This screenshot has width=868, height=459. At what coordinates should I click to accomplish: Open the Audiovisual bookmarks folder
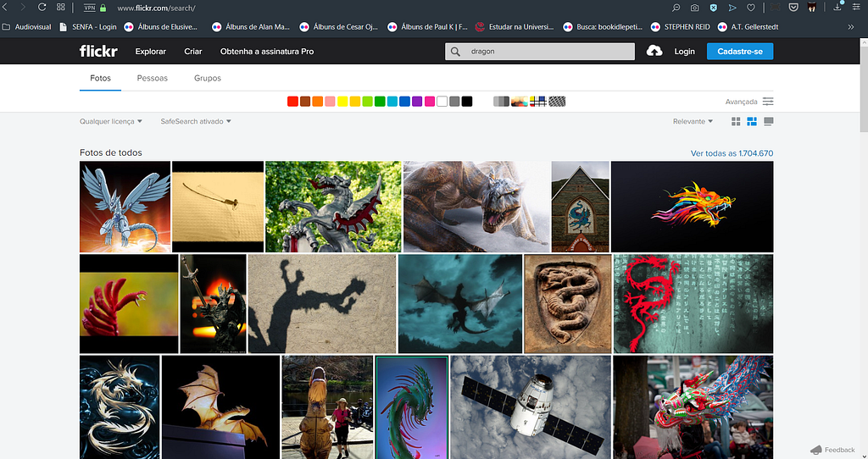[x=26, y=26]
